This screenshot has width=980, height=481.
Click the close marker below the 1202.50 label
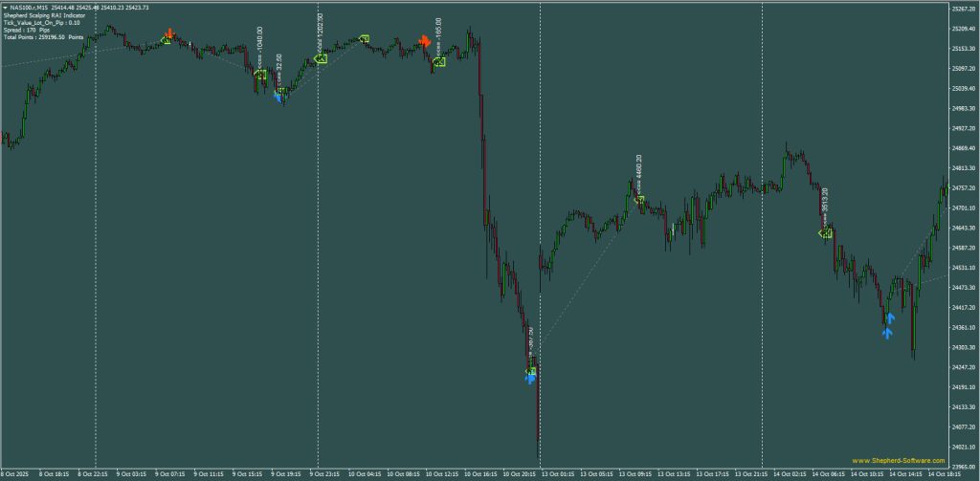click(321, 58)
